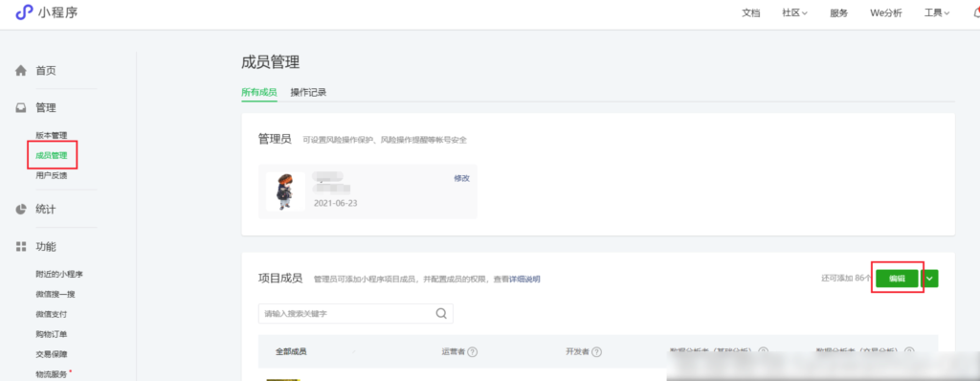Open 用户反馈 in the sidebar
The width and height of the screenshot is (980, 381).
(52, 175)
